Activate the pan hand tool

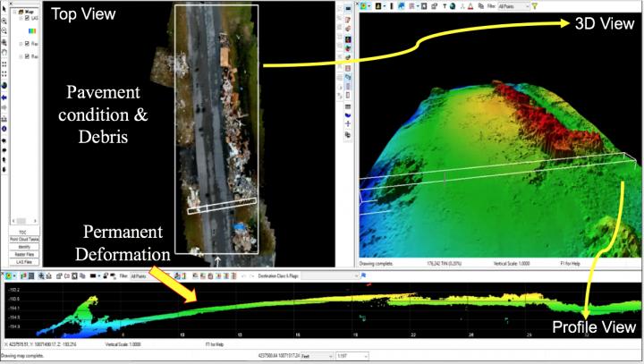[4, 52]
